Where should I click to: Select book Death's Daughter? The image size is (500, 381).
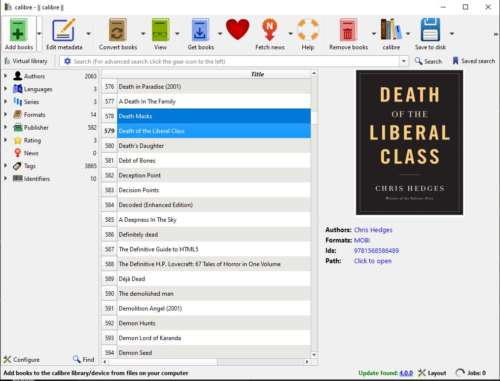click(214, 146)
